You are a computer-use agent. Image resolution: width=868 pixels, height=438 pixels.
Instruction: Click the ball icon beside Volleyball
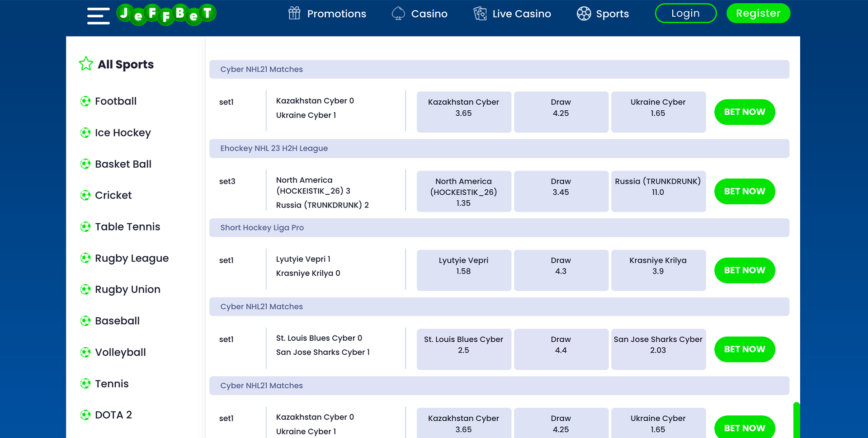tap(85, 352)
